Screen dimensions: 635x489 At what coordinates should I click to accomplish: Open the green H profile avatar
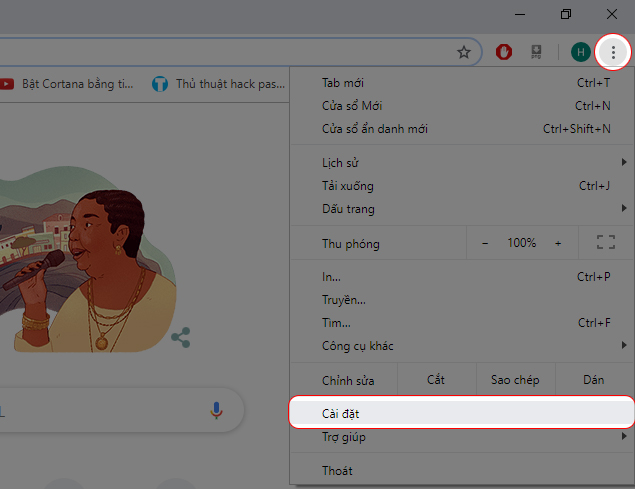click(x=581, y=52)
